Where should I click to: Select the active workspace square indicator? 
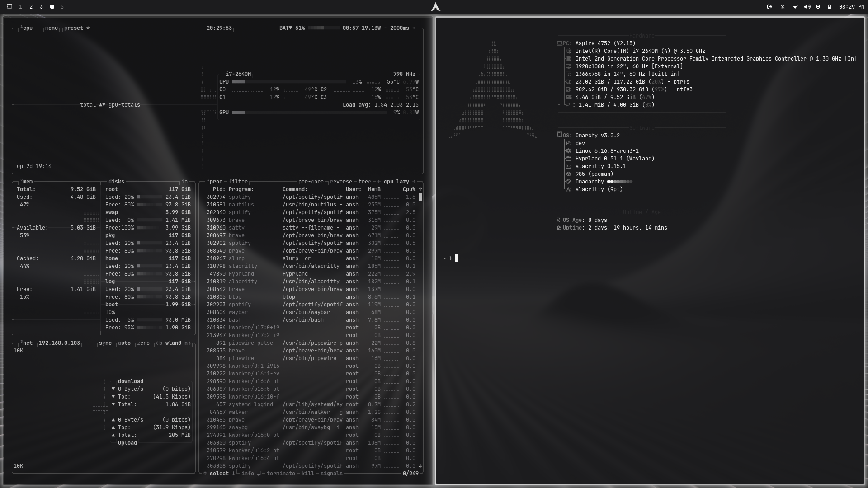click(52, 7)
